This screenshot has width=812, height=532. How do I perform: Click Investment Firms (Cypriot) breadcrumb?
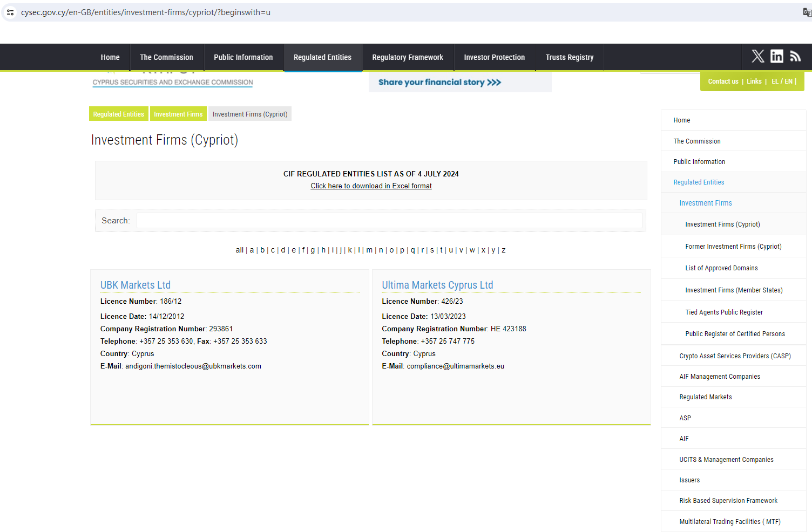click(x=250, y=114)
